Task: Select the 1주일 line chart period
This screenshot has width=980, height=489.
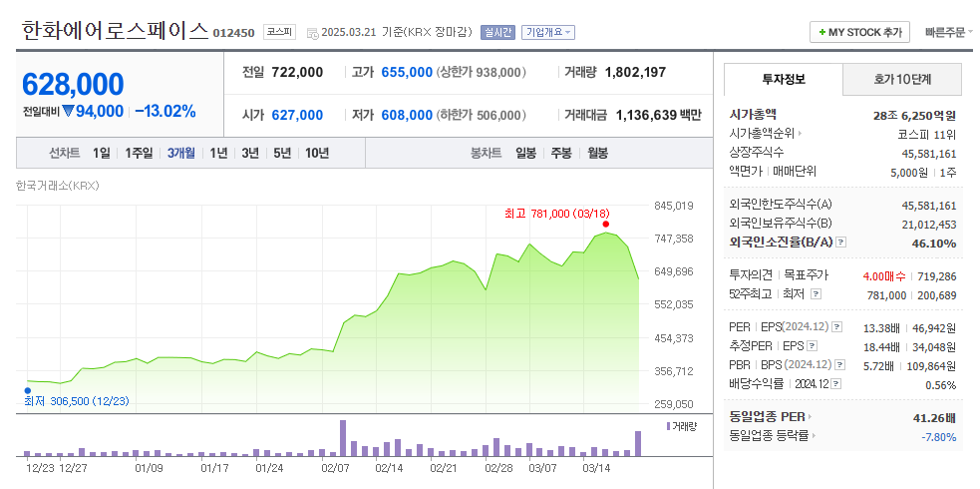Action: [139, 153]
